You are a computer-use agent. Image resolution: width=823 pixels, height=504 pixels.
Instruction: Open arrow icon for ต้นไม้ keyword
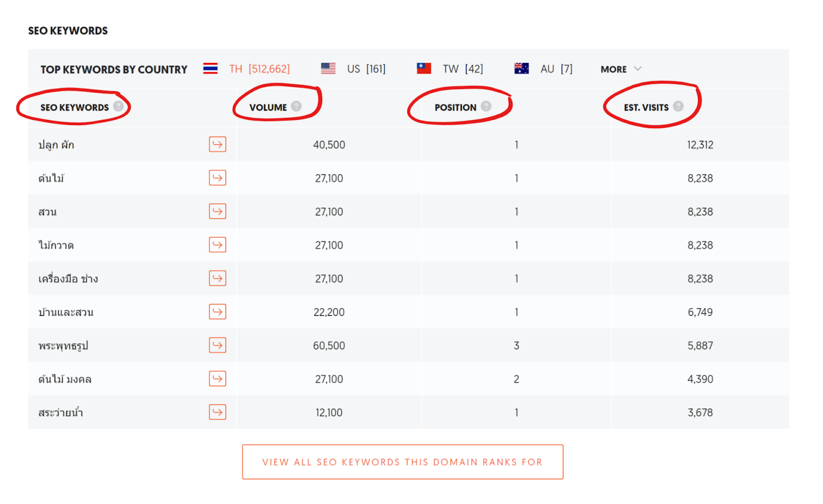point(218,178)
